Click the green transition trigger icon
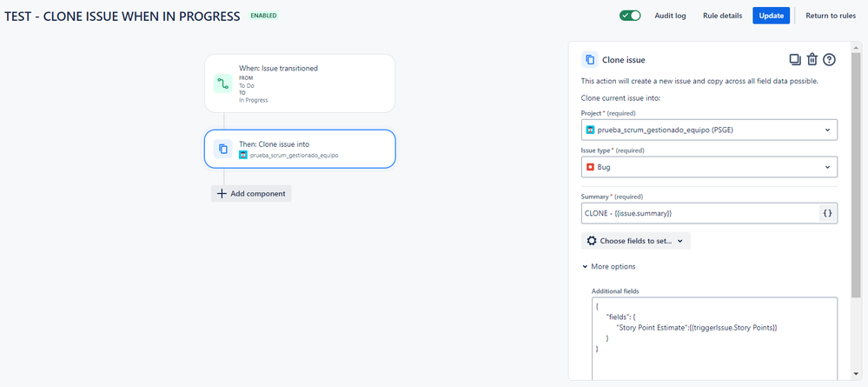The width and height of the screenshot is (868, 387). (x=222, y=83)
